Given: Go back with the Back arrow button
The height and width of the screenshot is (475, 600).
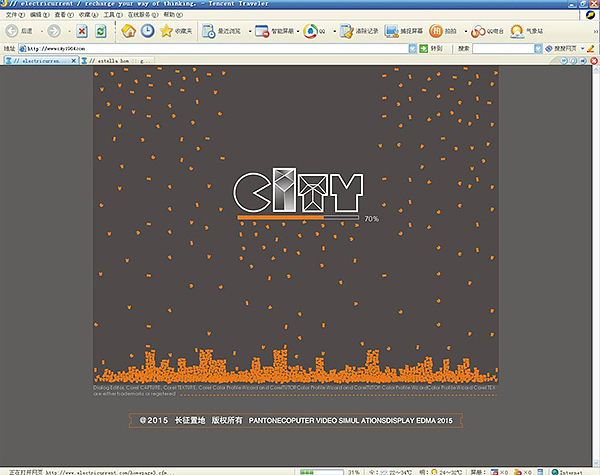Looking at the screenshot, I should click(x=12, y=31).
